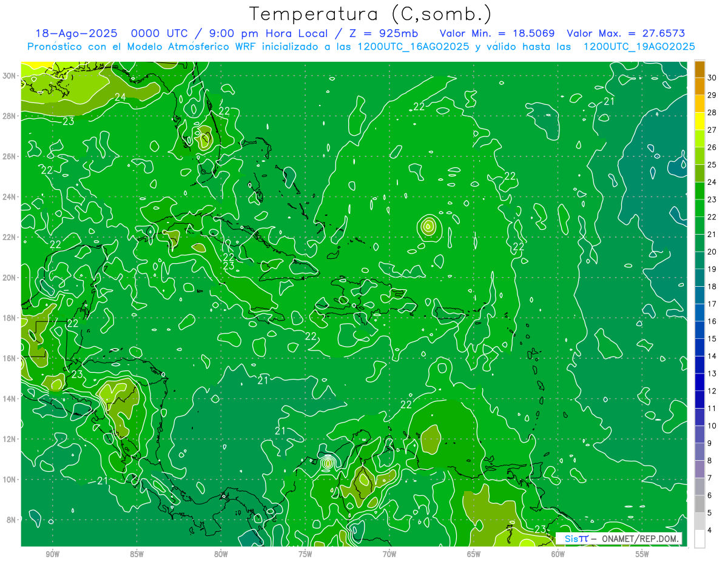Click colorbar segment between 26 and 27
The height and width of the screenshot is (562, 728).
click(699, 138)
